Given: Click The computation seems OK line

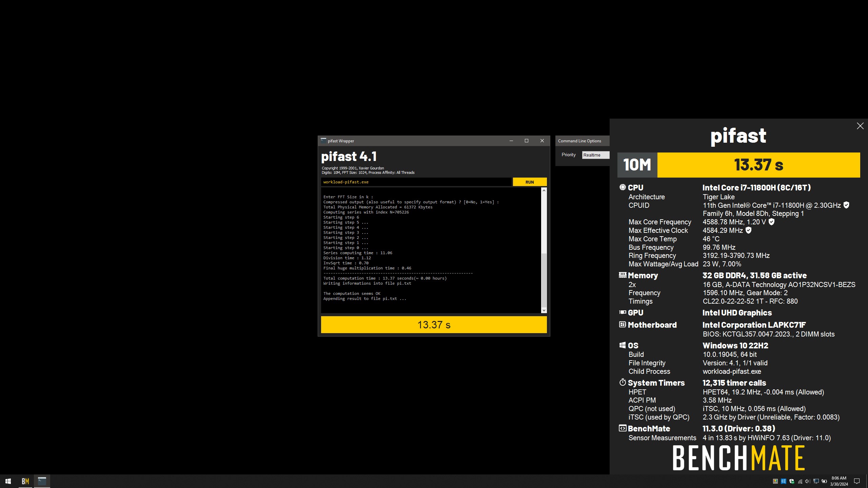Looking at the screenshot, I should 352,293.
